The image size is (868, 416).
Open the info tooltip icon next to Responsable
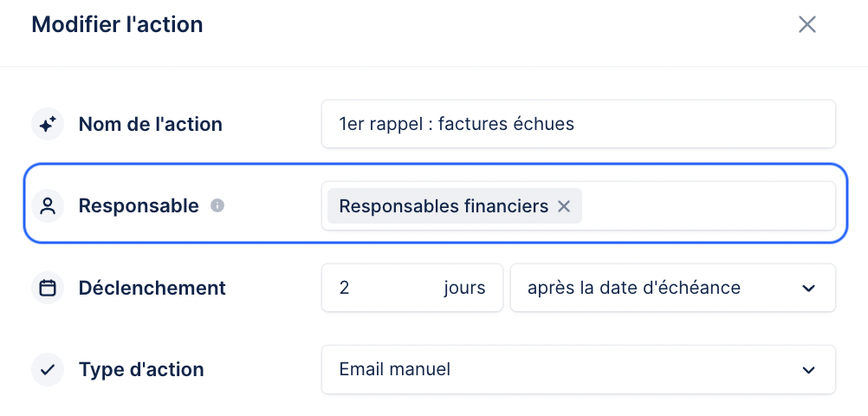click(x=217, y=206)
